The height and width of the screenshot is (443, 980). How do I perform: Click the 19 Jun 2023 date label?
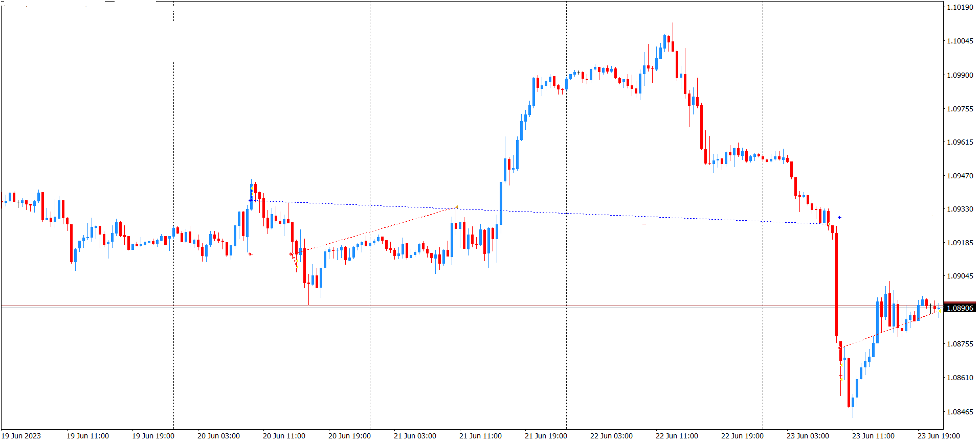point(21,436)
